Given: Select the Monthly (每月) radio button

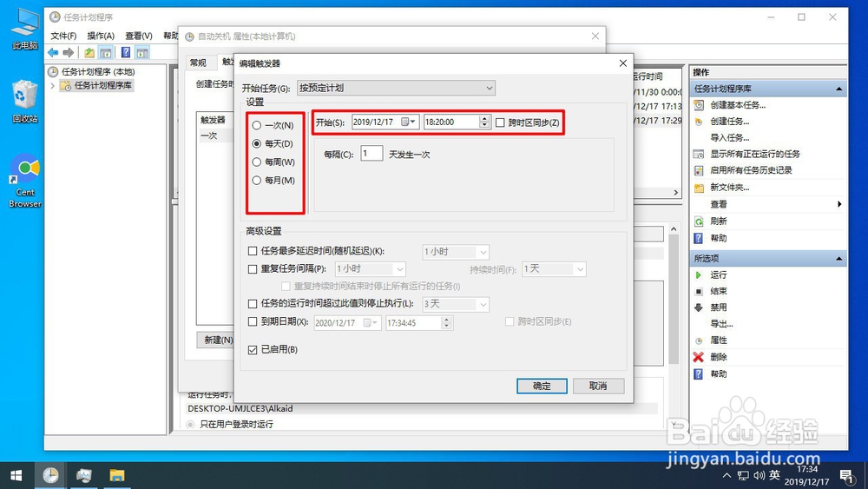Looking at the screenshot, I should coord(256,181).
